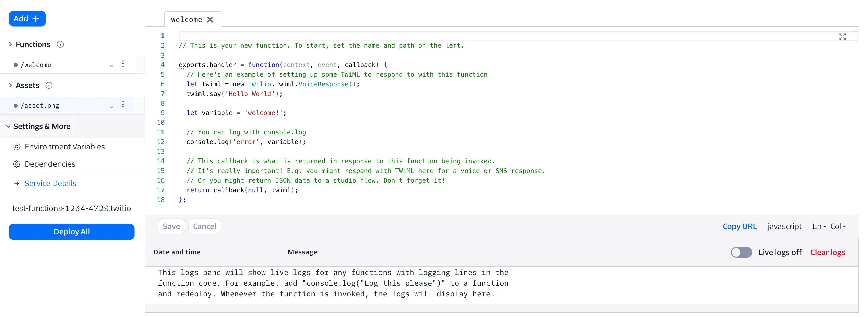Click line number 9 in the gutter
This screenshot has width=868, height=317.
(162, 113)
